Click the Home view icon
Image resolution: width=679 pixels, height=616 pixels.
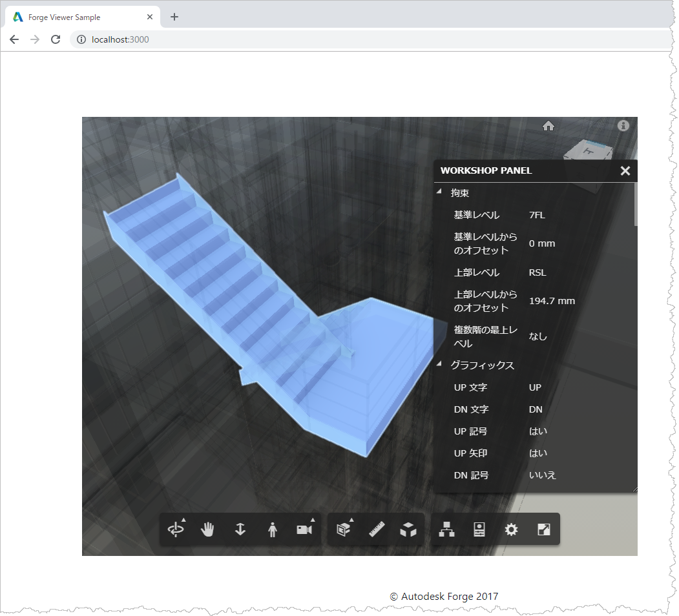tap(548, 126)
